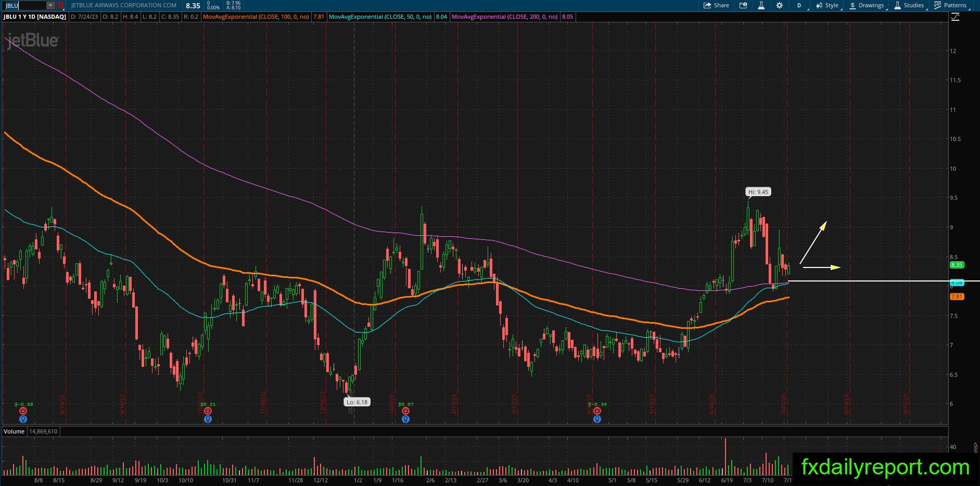This screenshot has width=980, height=486.
Task: Open the D time frame dropdown
Action: [800, 5]
